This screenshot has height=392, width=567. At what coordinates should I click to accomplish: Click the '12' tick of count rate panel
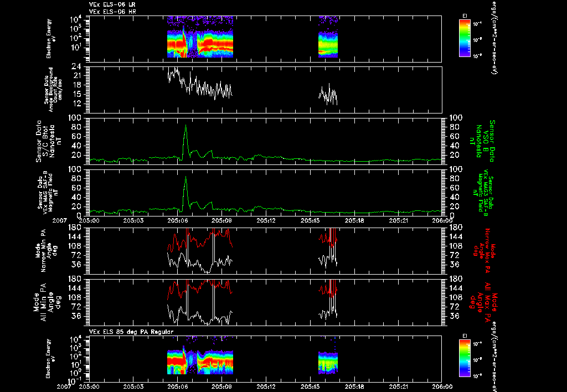(x=78, y=104)
